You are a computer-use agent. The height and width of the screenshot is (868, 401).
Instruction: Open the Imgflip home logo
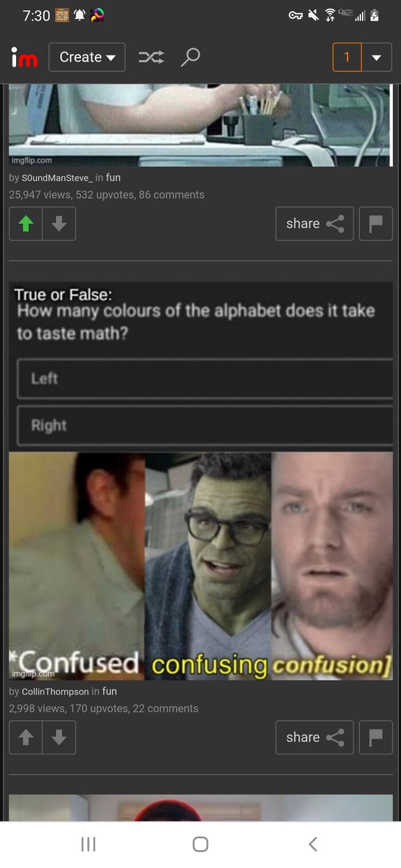(24, 57)
